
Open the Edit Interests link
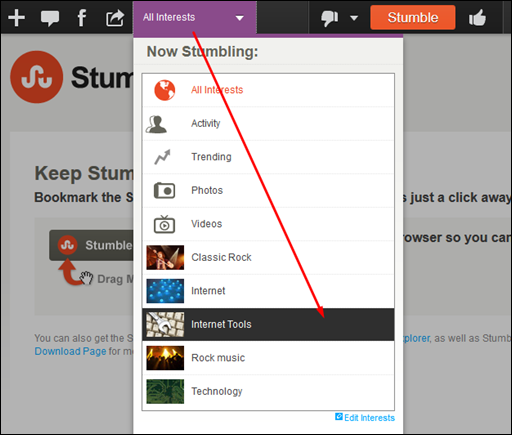point(369,418)
